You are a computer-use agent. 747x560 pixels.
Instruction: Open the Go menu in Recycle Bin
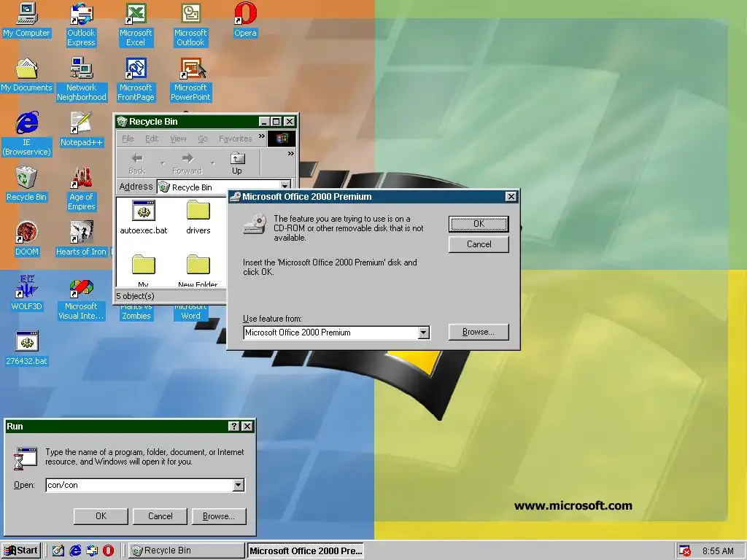[203, 139]
